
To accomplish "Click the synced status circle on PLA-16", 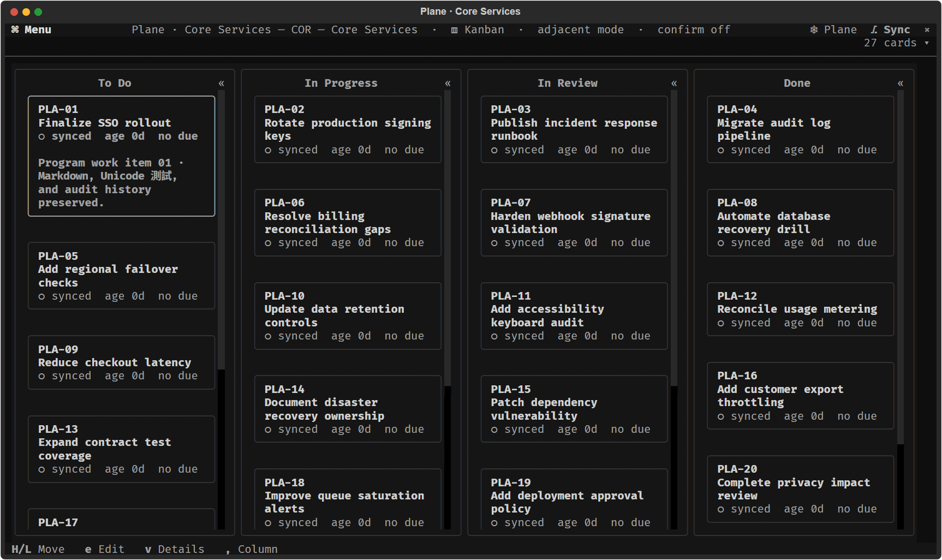I will [x=720, y=416].
